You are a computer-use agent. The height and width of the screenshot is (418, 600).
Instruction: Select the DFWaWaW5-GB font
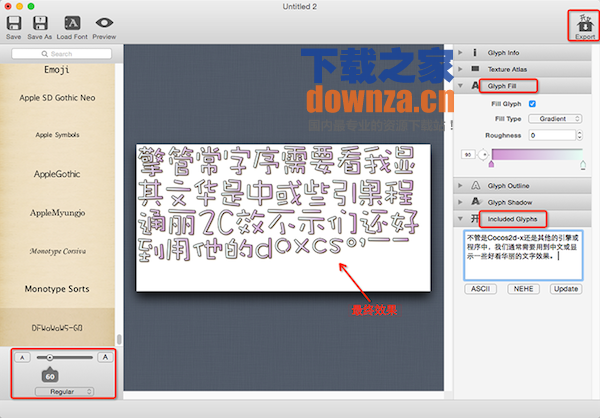tap(57, 328)
